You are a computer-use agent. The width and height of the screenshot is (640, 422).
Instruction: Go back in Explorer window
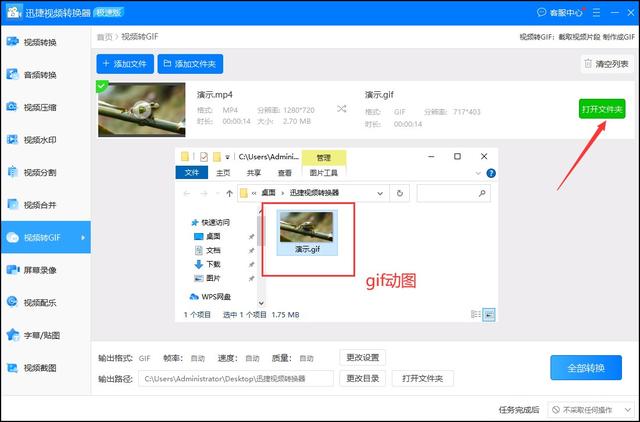point(187,193)
